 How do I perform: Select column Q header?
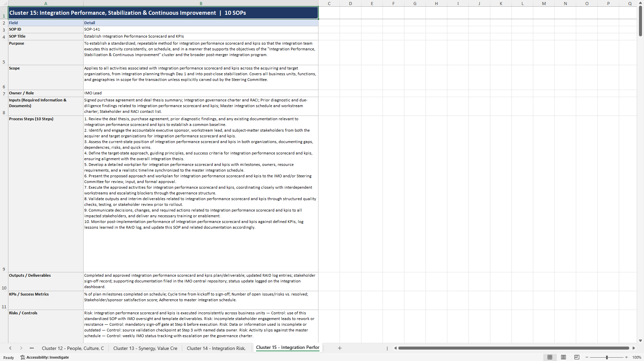[x=630, y=3]
